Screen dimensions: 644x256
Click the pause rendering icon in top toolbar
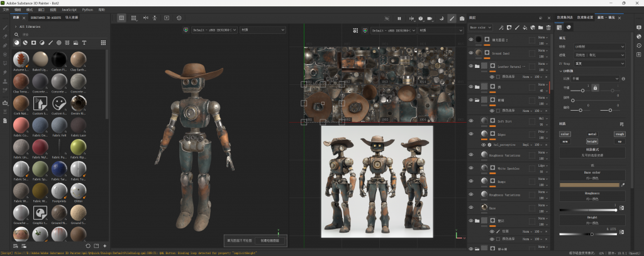click(399, 18)
